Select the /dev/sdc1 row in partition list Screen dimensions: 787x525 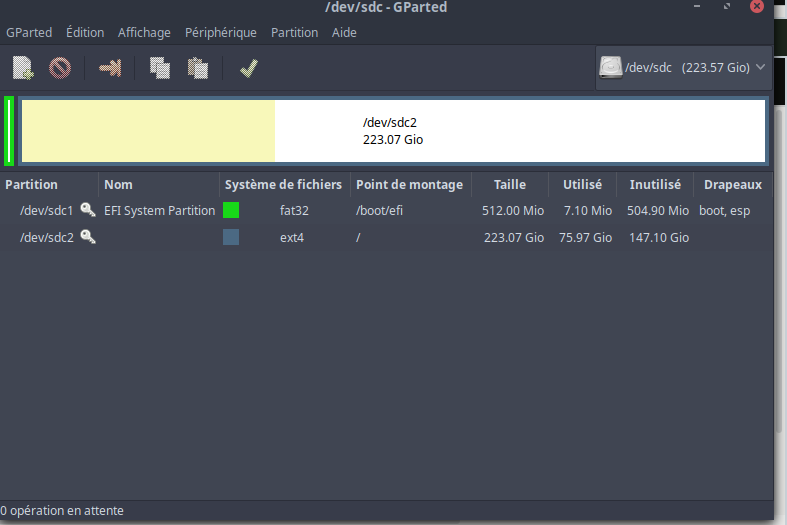[47, 211]
